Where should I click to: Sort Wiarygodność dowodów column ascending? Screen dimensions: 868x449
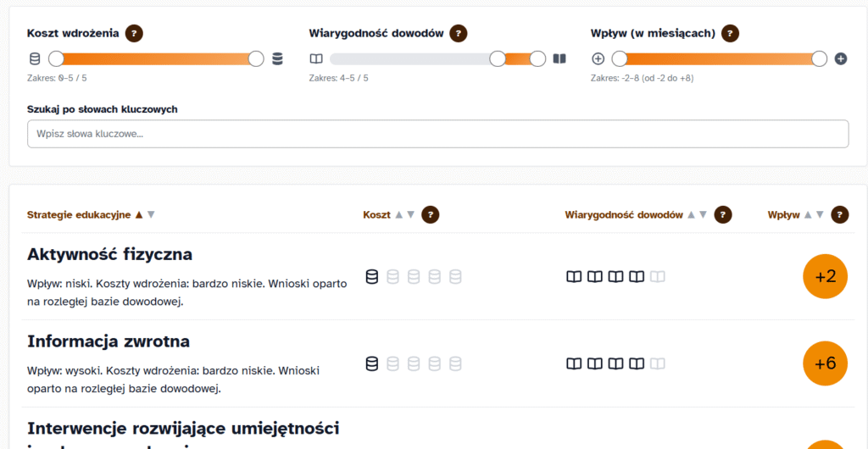692,215
